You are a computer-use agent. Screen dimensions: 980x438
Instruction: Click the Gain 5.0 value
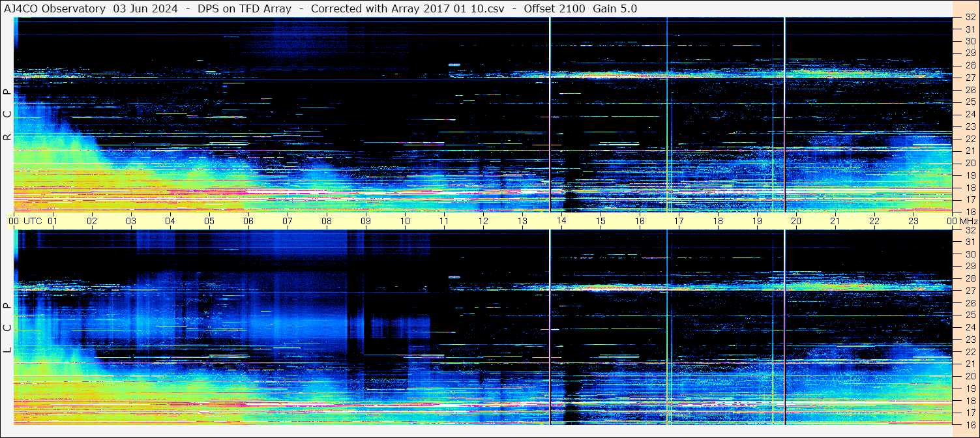[615, 8]
